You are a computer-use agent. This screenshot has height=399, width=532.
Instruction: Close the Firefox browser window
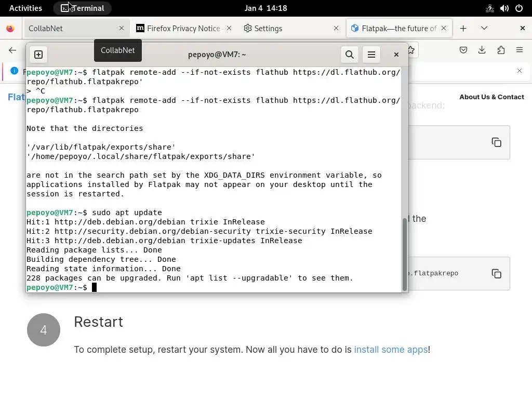[x=523, y=29]
